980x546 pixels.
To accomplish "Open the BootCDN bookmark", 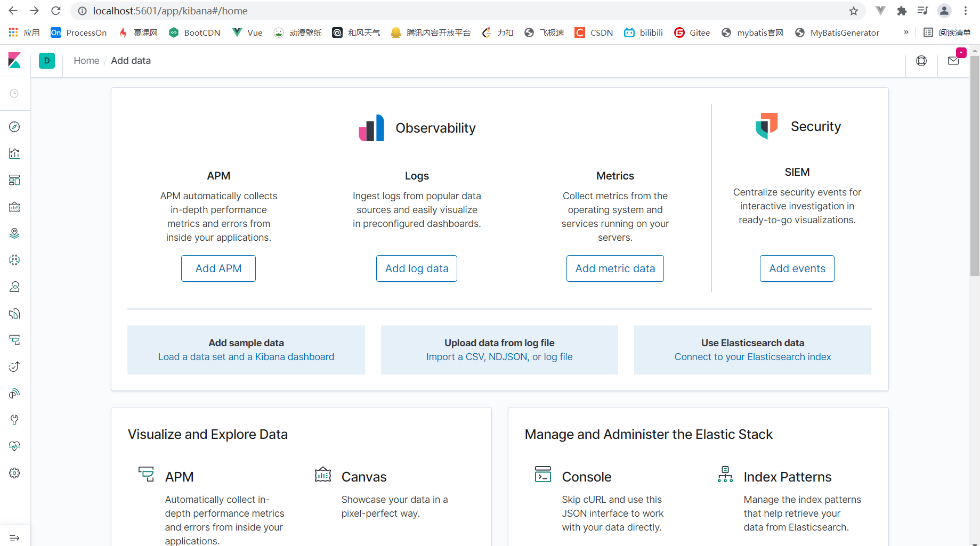I will [x=195, y=32].
